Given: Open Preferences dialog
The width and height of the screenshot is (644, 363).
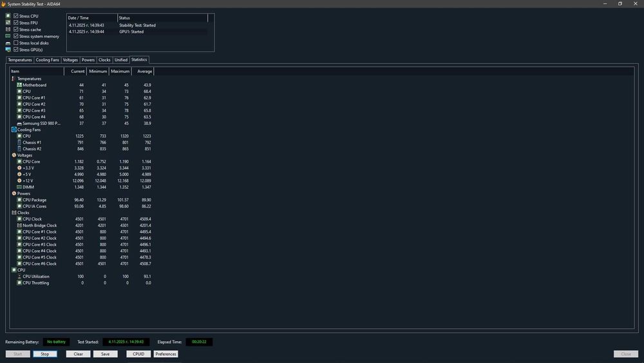Looking at the screenshot, I should tap(166, 354).
